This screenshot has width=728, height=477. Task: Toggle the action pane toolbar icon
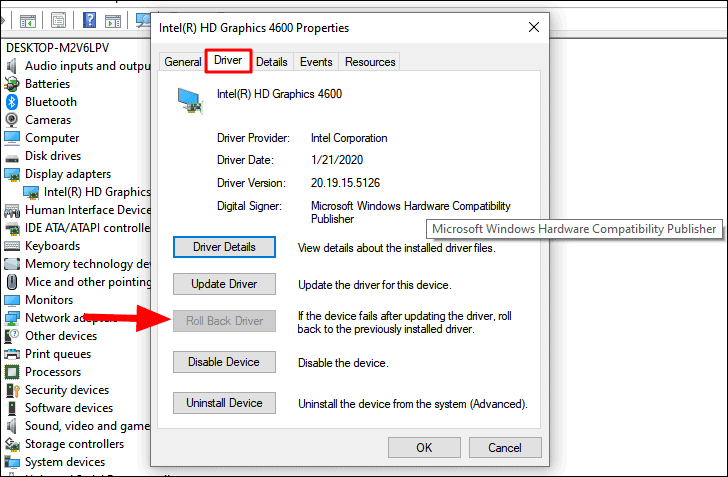pos(113,20)
